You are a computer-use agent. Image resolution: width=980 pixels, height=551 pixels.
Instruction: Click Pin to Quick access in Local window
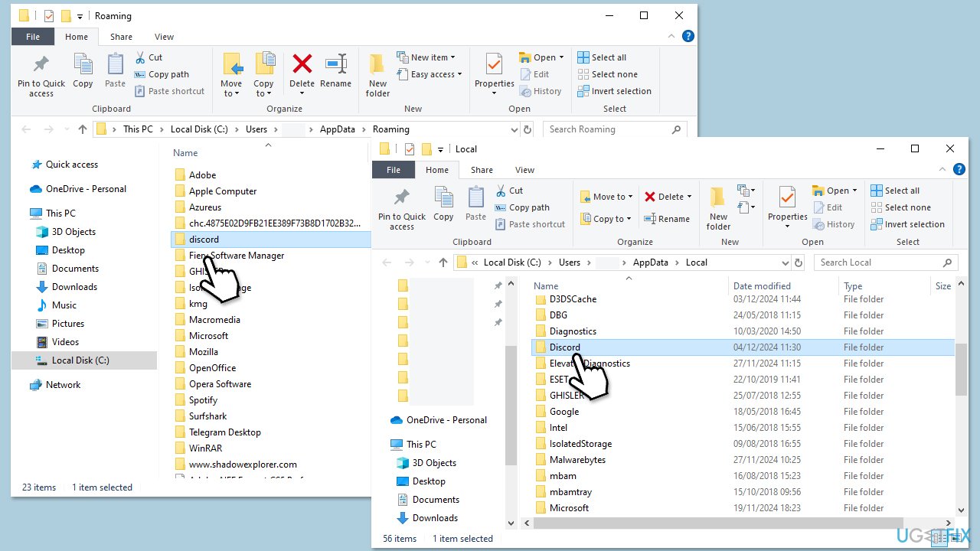(x=402, y=209)
